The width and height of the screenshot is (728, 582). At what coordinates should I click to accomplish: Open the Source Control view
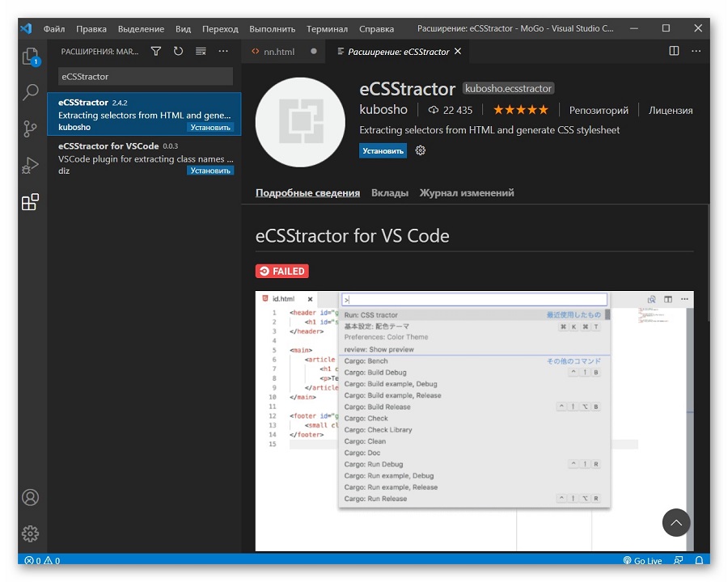click(30, 129)
